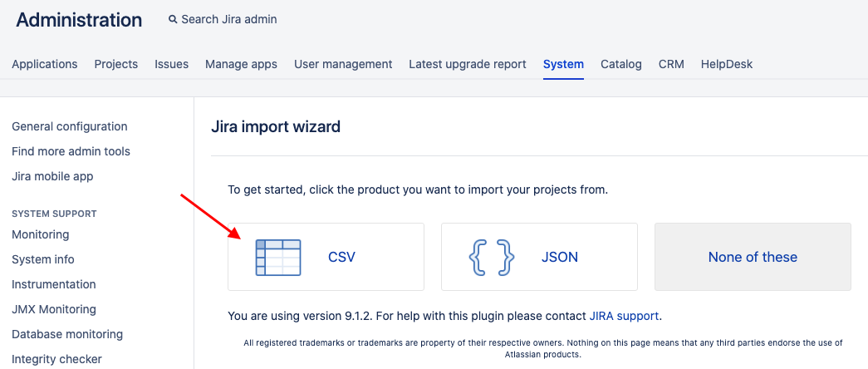Switch to the HelpDesk tab
Screen dimensions: 868x369
click(727, 64)
